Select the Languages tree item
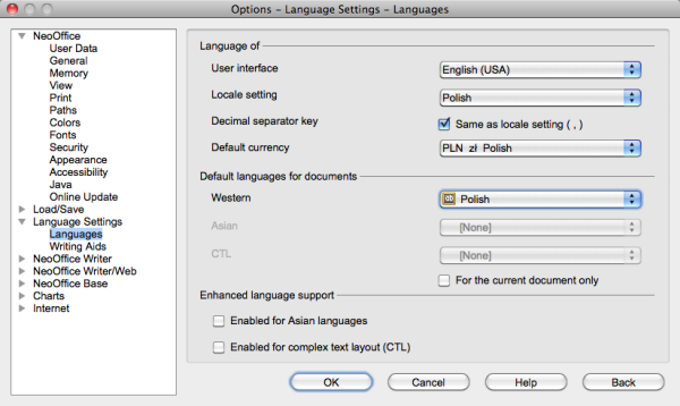The width and height of the screenshot is (680, 406). (x=76, y=234)
